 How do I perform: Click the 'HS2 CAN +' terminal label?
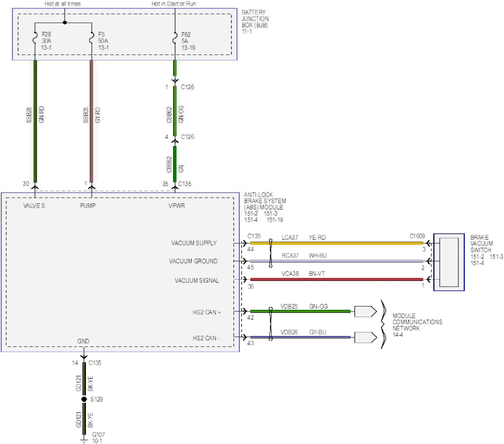[x=207, y=312]
